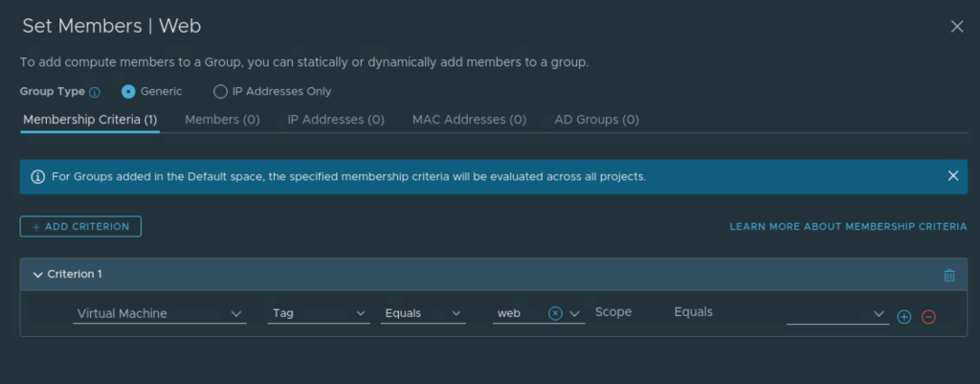Viewport: 980px width, 384px height.
Task: Dismiss the blue info banner
Action: [x=952, y=176]
